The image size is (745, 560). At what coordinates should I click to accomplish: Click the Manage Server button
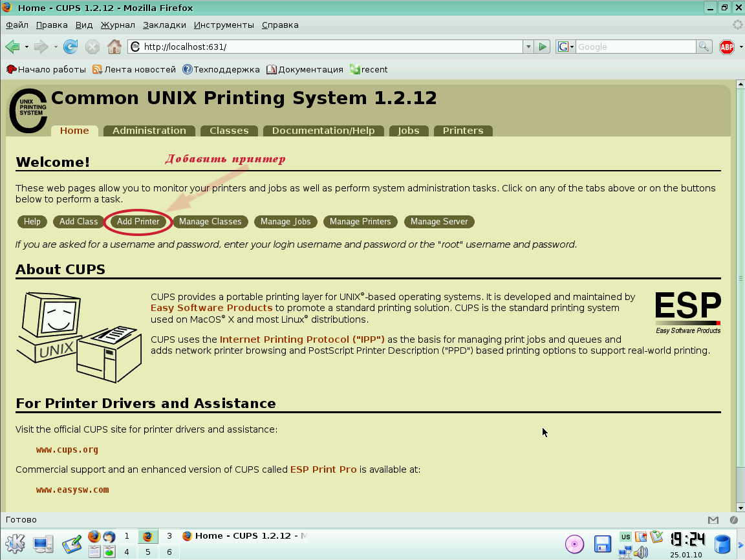(439, 222)
